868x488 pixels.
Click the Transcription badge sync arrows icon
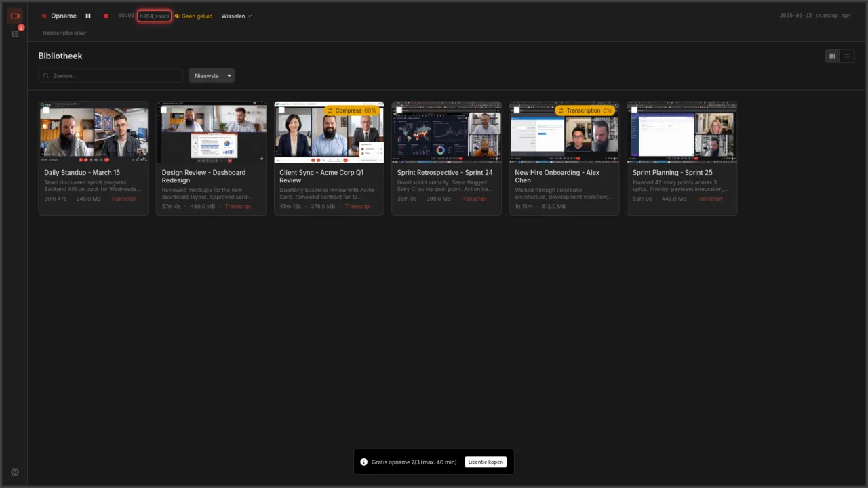click(561, 110)
